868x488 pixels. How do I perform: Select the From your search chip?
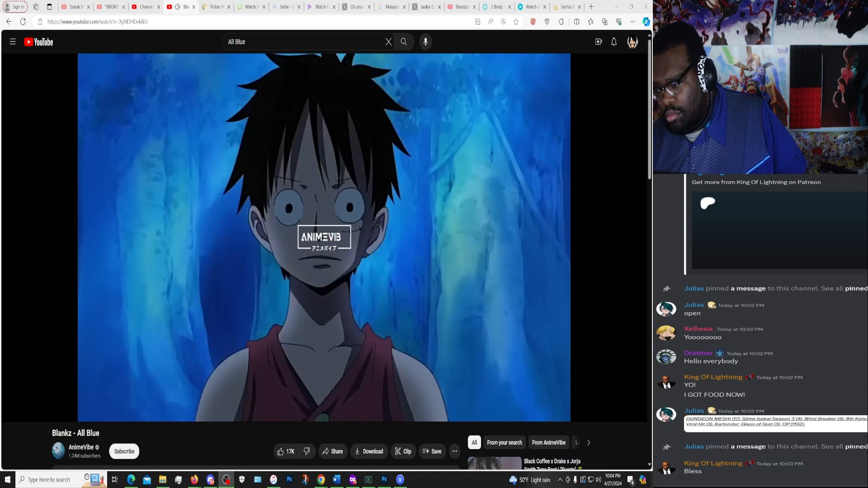click(x=505, y=443)
